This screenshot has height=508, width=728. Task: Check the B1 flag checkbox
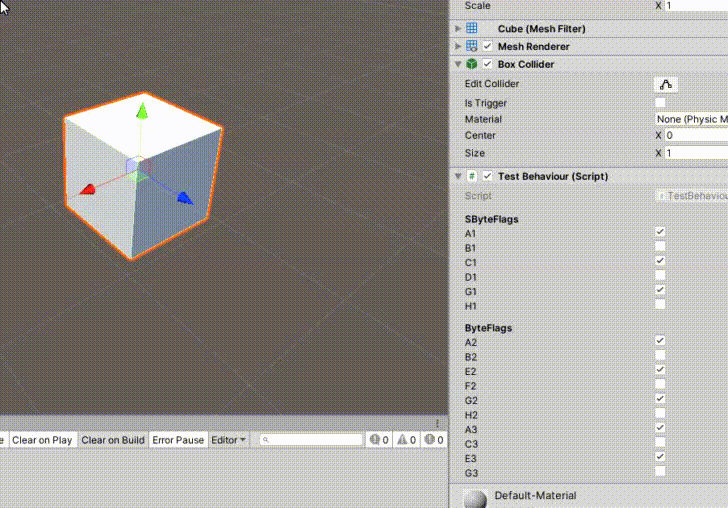point(660,246)
